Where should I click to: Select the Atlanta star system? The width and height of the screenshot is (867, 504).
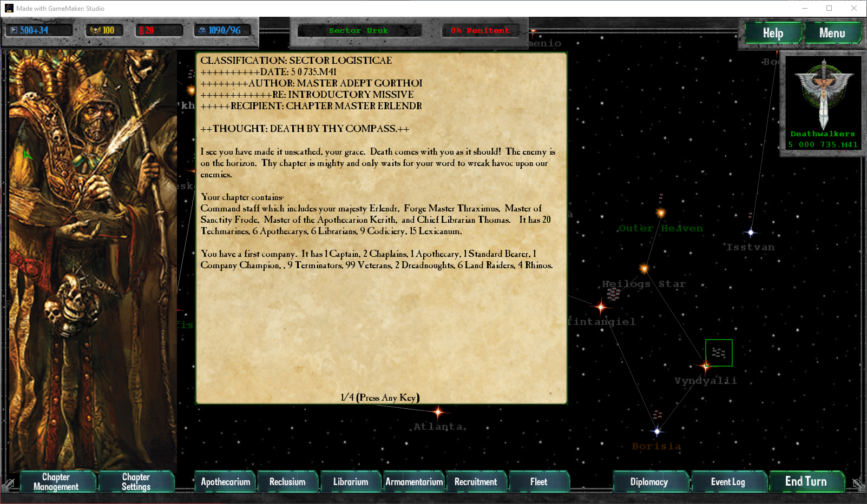(x=438, y=413)
